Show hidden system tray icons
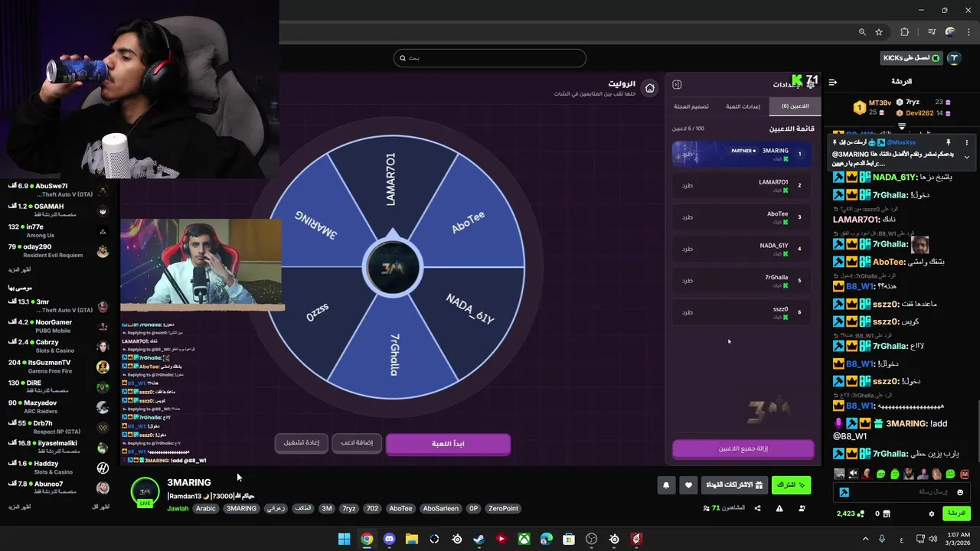The image size is (980, 551). [x=866, y=539]
